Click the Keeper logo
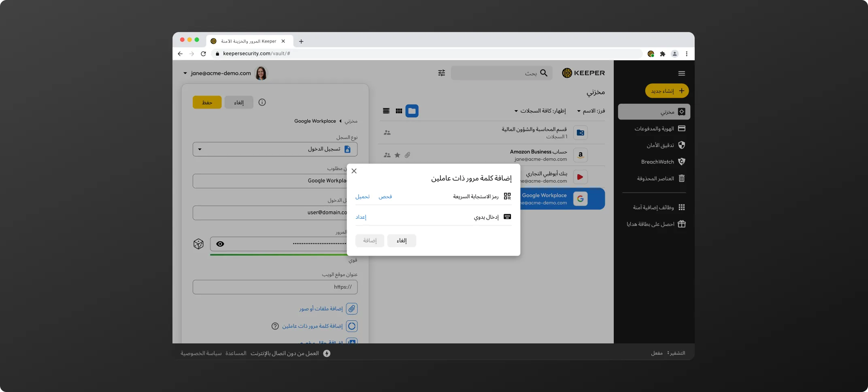The height and width of the screenshot is (392, 868). 583,73
